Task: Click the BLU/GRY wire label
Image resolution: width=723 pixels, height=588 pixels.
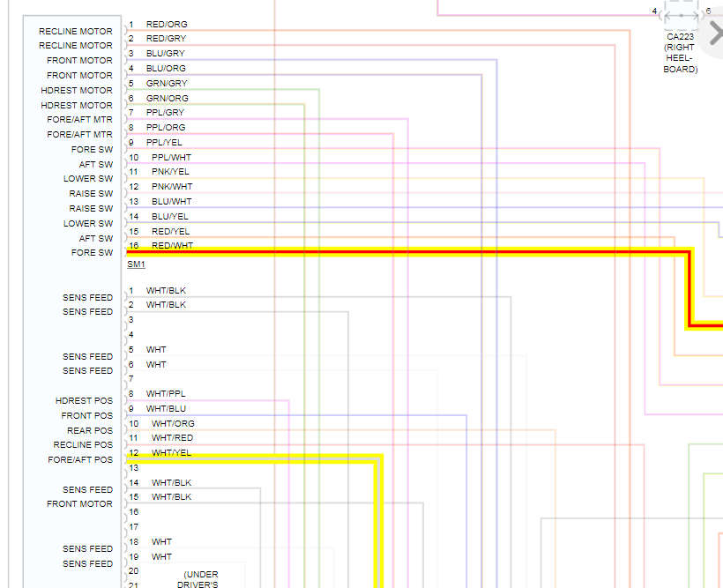Action: (165, 54)
